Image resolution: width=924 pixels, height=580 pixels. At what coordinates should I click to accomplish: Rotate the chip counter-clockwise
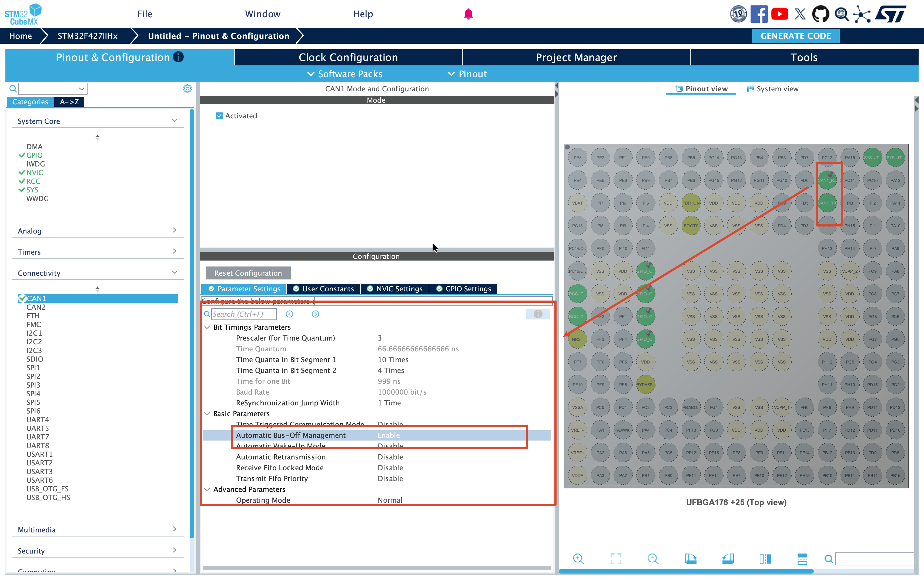(x=728, y=559)
